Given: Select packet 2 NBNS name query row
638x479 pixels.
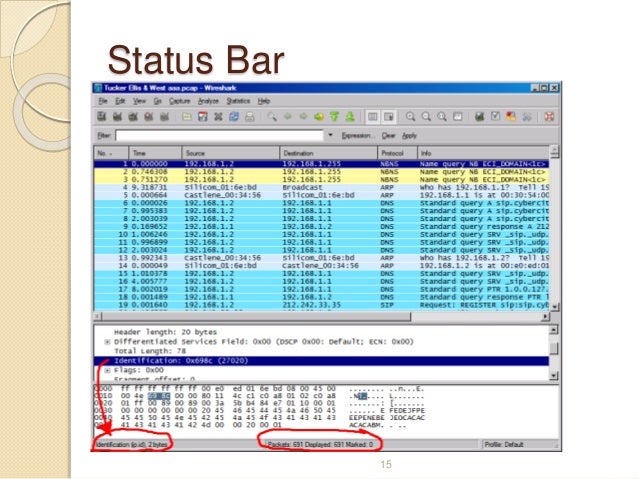Looking at the screenshot, I should (x=321, y=172).
